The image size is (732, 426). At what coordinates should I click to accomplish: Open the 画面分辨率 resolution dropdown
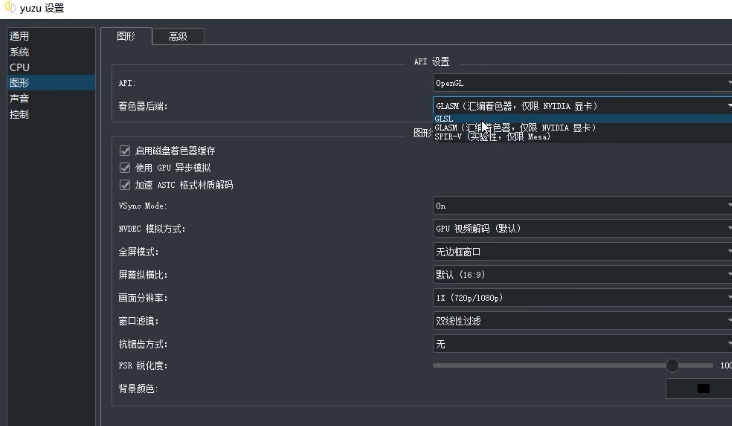582,298
